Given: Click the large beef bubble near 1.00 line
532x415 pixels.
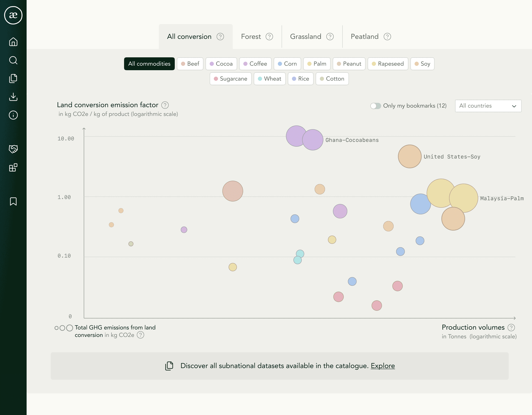Looking at the screenshot, I should point(233,191).
